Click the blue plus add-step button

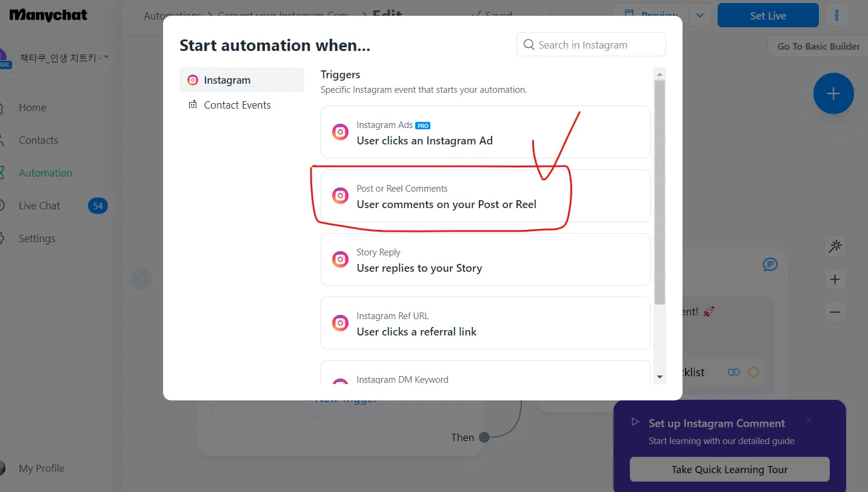[833, 93]
